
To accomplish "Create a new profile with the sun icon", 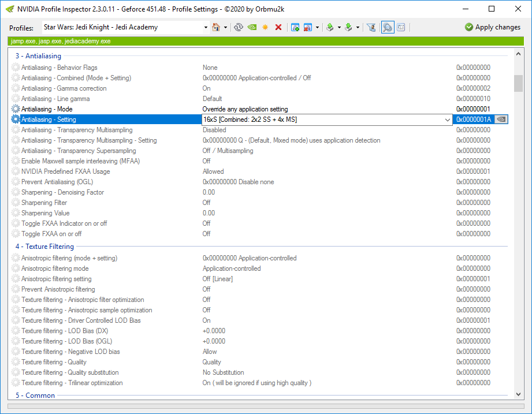I will pyautogui.click(x=265, y=27).
